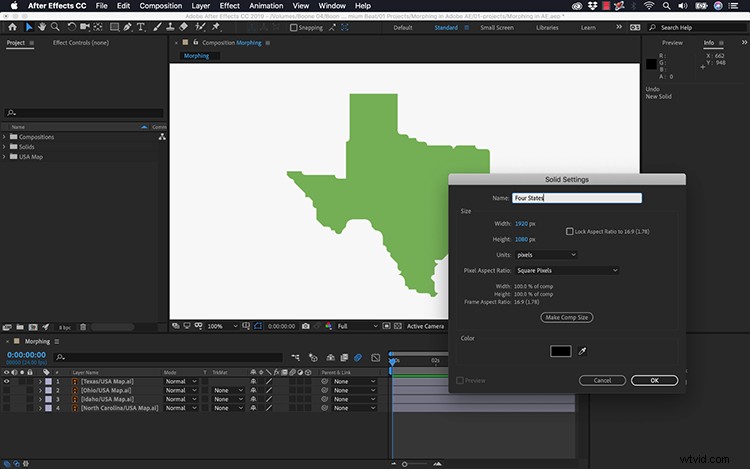Click the black solid color swatch
Image resolution: width=750 pixels, height=469 pixels.
click(x=561, y=351)
